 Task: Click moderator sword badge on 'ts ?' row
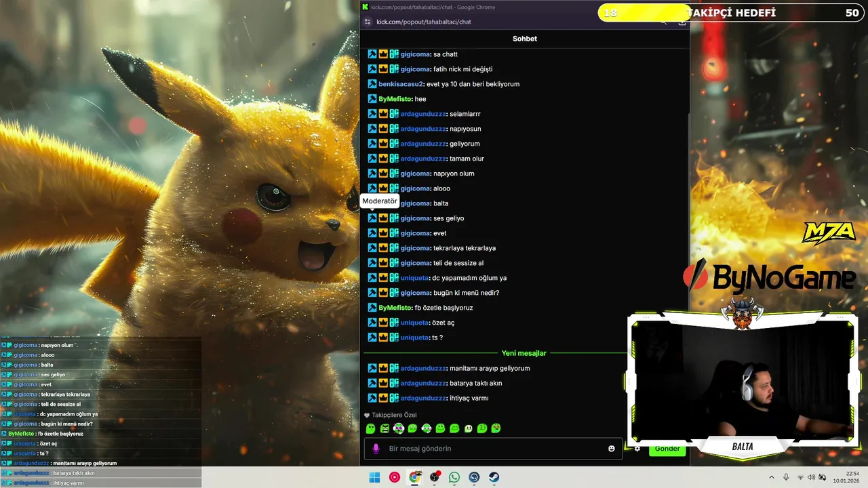[372, 338]
